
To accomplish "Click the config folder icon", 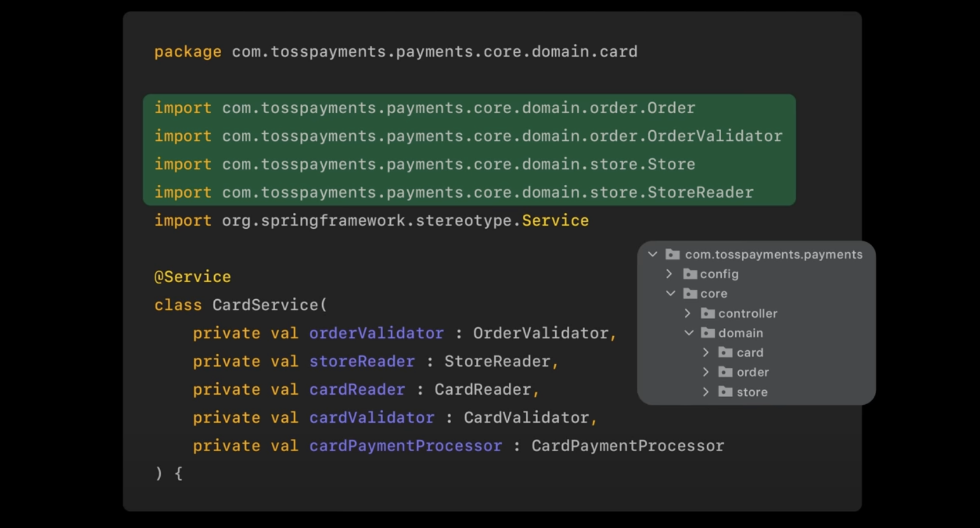I will pyautogui.click(x=690, y=274).
